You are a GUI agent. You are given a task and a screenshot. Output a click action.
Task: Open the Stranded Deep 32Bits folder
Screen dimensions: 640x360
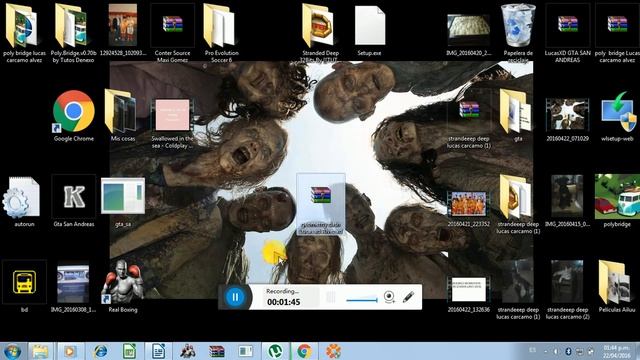click(x=320, y=33)
